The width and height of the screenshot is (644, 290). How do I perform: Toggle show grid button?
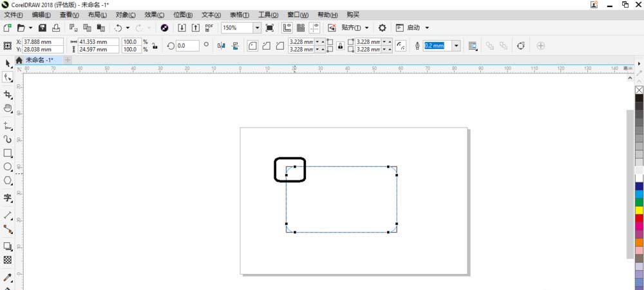point(301,28)
